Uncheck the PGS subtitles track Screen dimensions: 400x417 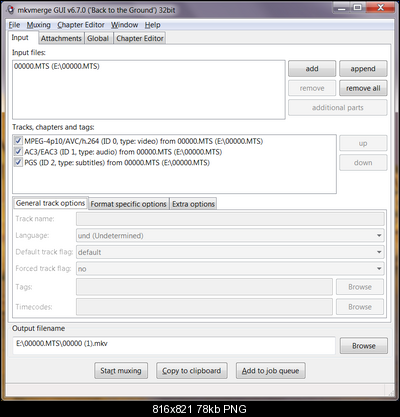click(18, 163)
